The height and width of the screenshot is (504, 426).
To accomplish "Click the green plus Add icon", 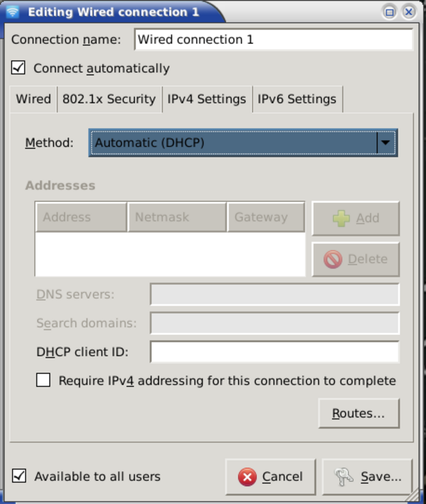I will click(x=341, y=218).
